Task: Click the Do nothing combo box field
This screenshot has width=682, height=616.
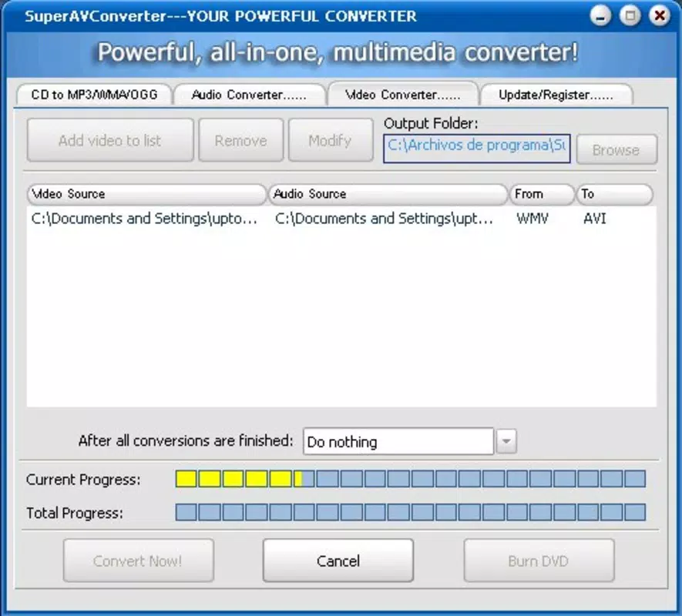Action: click(x=398, y=441)
